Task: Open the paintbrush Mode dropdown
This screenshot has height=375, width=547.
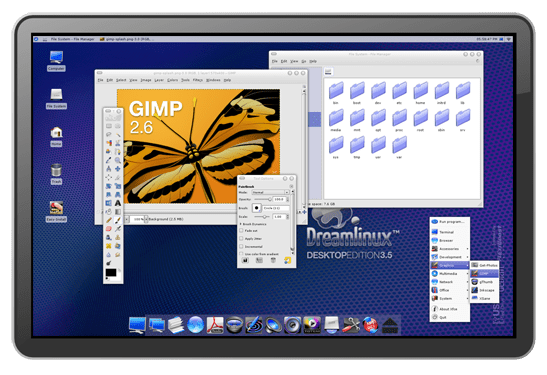Action: point(270,192)
